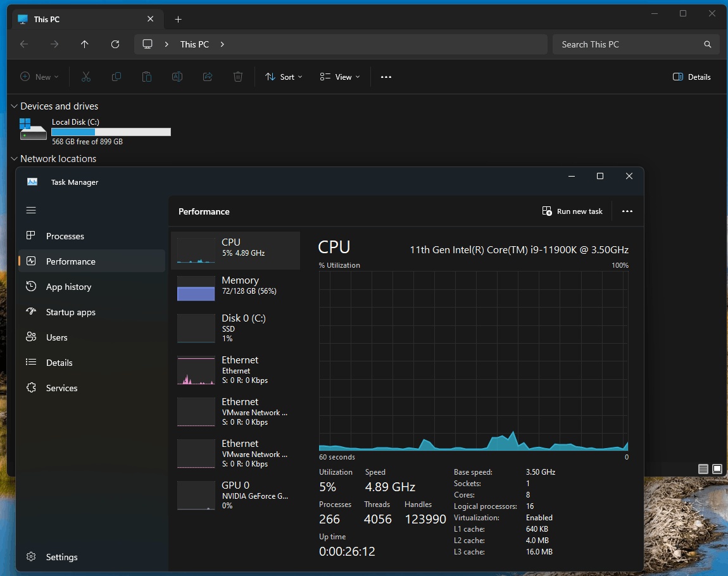Open the Task Manager hamburger navigation menu
The height and width of the screenshot is (576, 728).
coord(31,210)
